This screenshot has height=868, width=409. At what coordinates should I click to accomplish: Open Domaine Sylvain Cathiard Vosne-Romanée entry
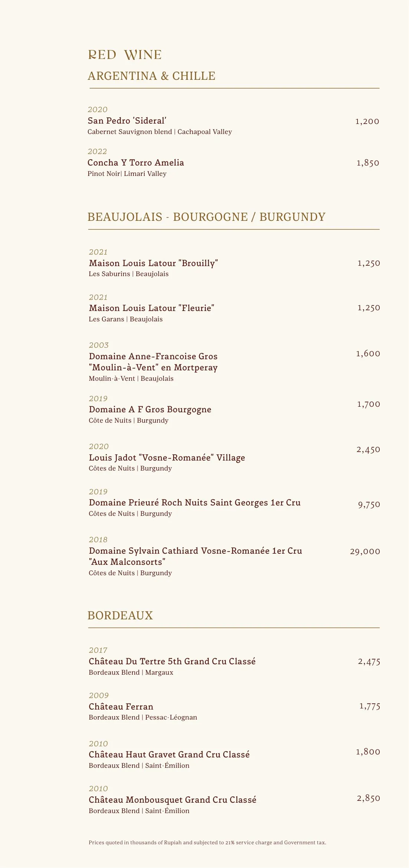click(195, 551)
